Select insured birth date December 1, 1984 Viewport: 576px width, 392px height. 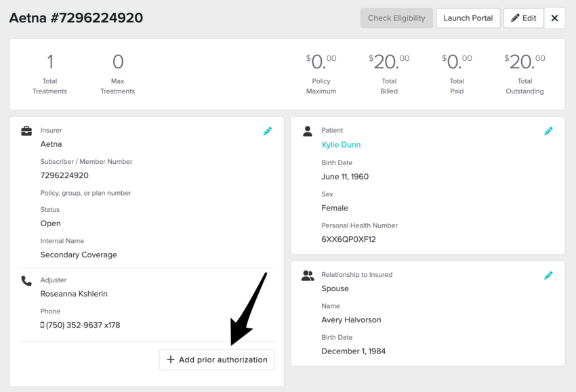pyautogui.click(x=353, y=351)
